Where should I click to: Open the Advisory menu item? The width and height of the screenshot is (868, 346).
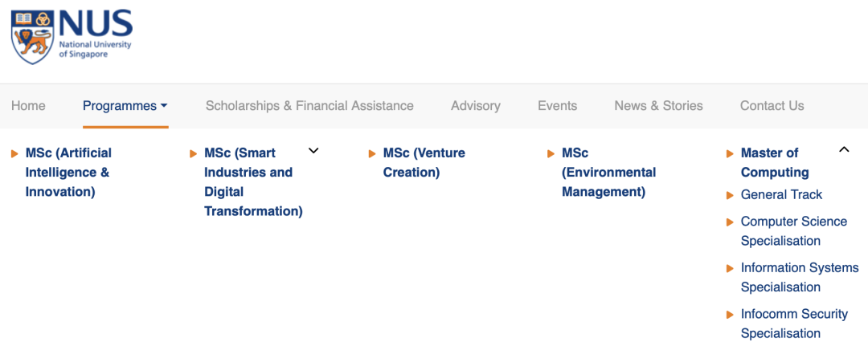(x=476, y=106)
